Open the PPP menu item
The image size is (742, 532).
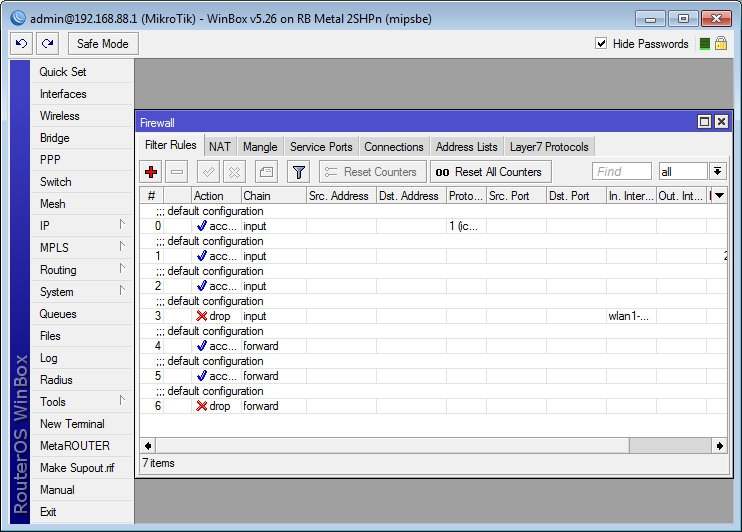coord(82,160)
